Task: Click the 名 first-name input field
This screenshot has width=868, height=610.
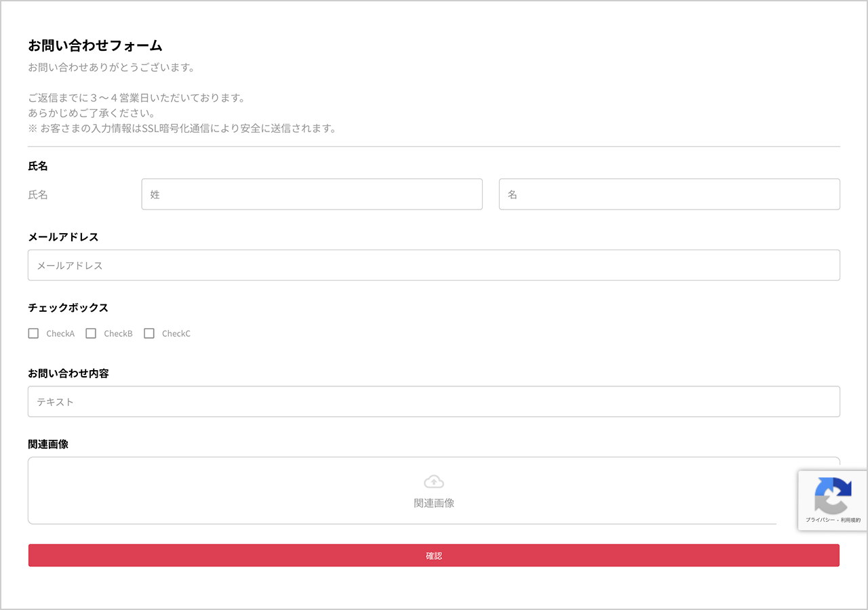Action: pyautogui.click(x=669, y=194)
